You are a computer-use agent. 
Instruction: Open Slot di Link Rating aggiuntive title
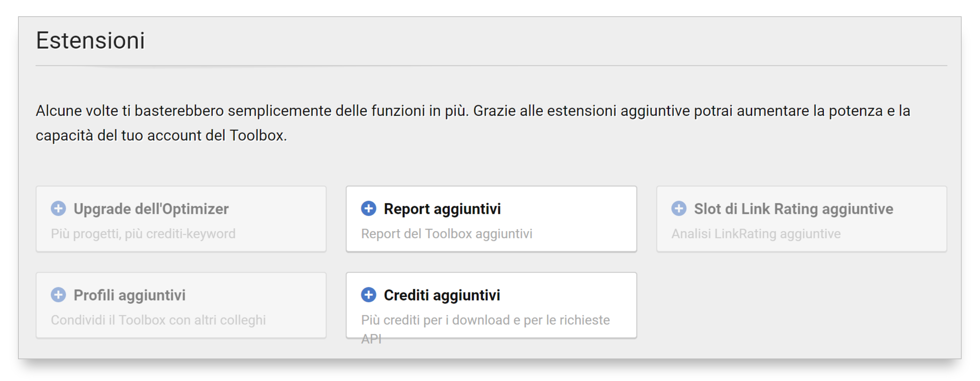click(x=793, y=209)
